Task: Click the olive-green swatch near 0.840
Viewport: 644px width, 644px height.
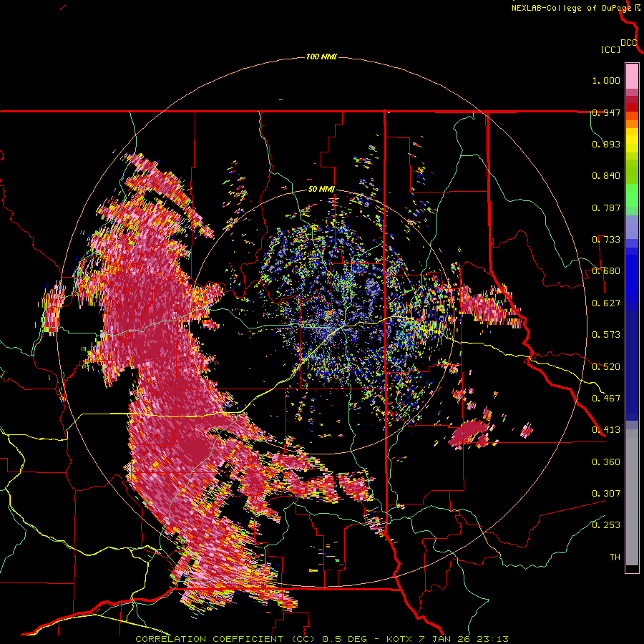Action: click(x=632, y=172)
